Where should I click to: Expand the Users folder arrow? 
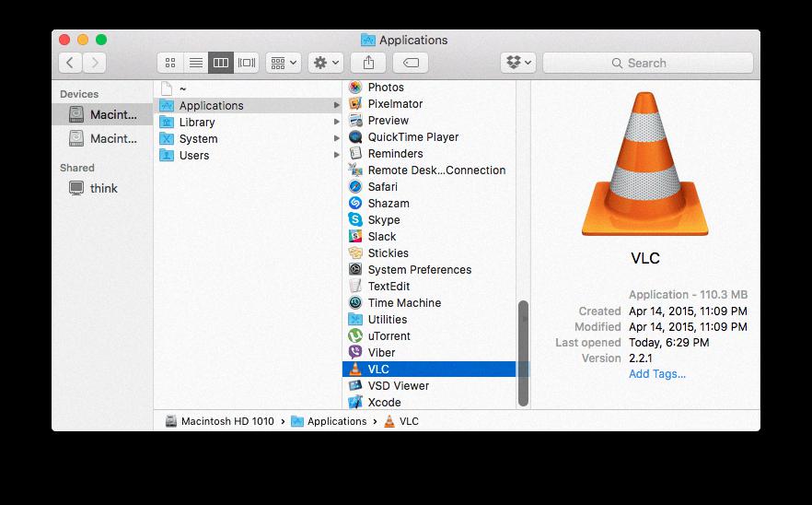337,155
